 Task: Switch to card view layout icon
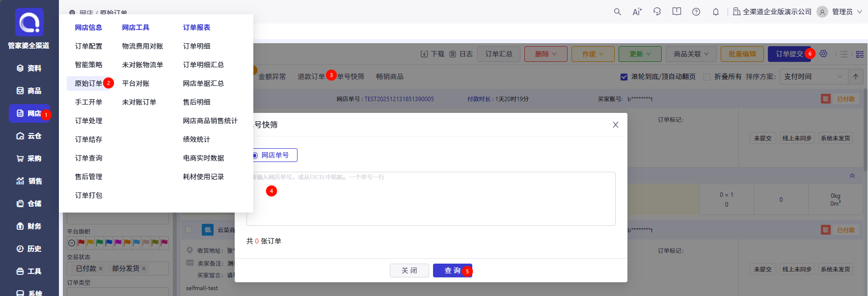pos(860,54)
